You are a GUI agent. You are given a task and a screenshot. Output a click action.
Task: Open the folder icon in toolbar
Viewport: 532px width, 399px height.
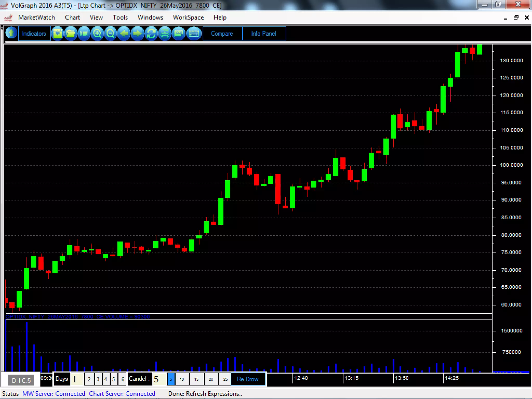pos(70,34)
